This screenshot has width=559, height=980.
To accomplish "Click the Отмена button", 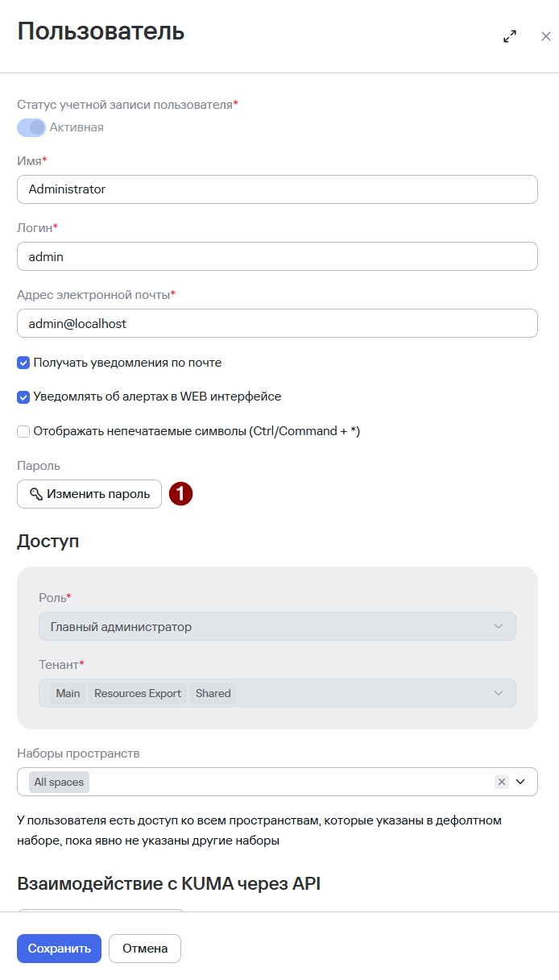I will (x=145, y=949).
